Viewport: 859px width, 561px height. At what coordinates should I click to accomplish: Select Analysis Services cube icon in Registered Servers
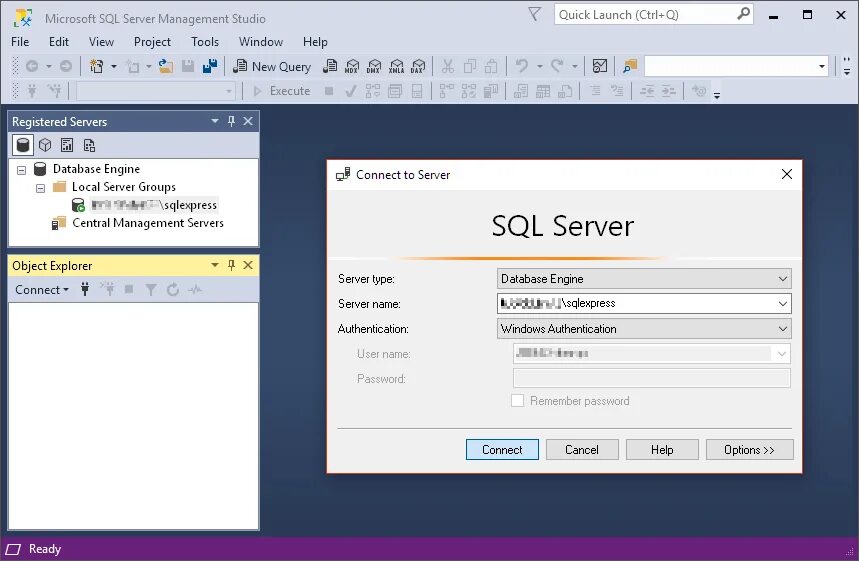45,145
